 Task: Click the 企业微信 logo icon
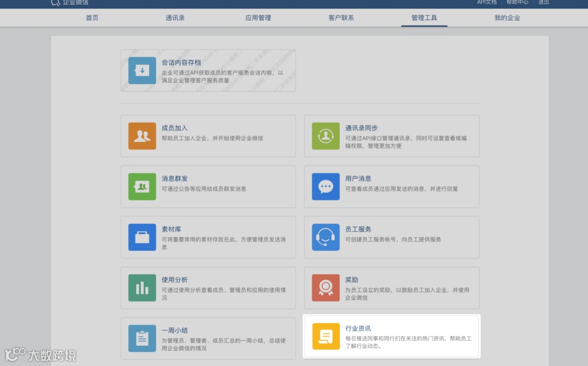(x=56, y=3)
